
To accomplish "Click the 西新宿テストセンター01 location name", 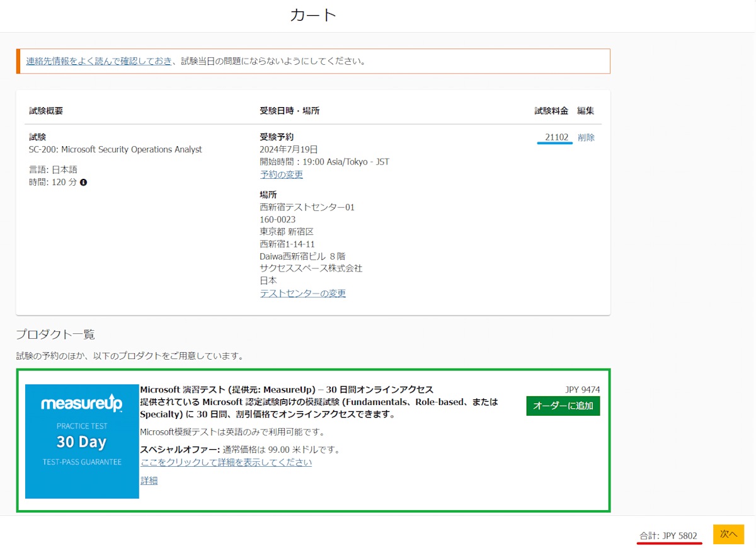I will pyautogui.click(x=307, y=207).
